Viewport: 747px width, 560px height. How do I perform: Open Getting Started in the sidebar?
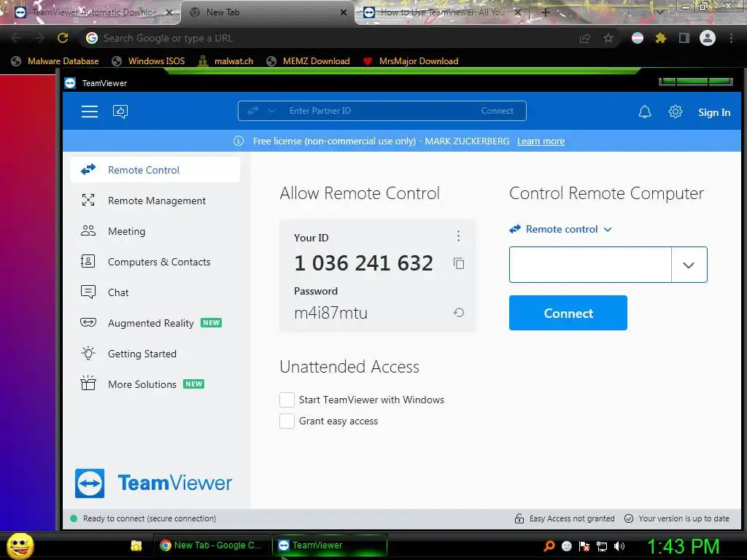tap(155, 354)
